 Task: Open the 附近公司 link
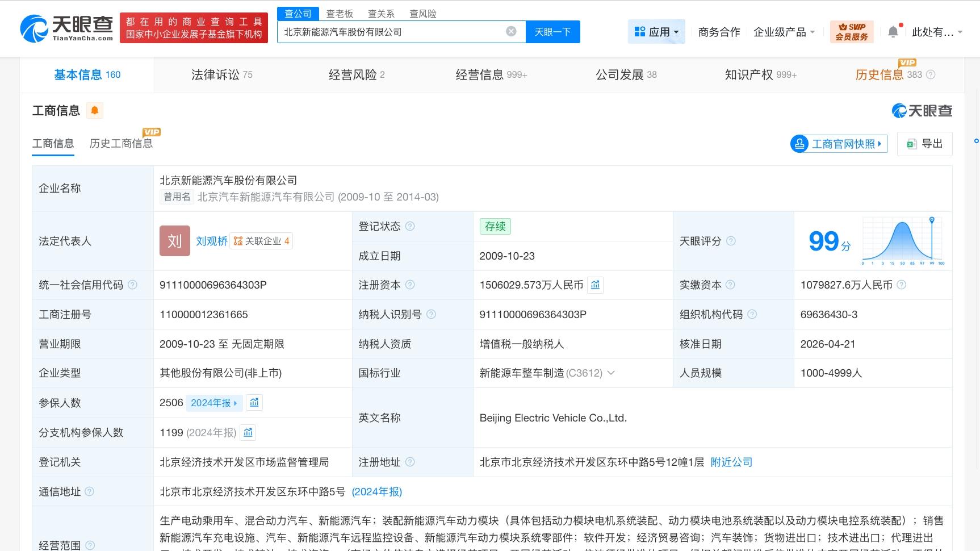click(731, 462)
